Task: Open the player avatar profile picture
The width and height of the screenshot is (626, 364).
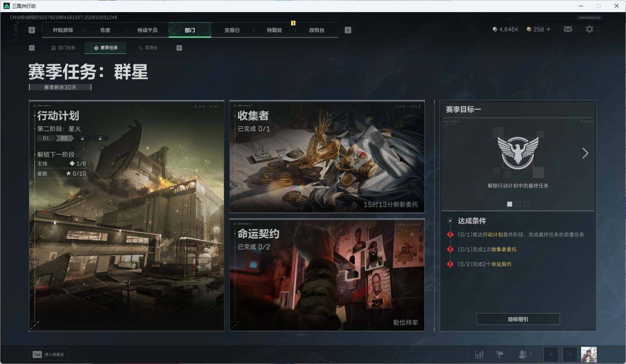Action: [x=588, y=355]
